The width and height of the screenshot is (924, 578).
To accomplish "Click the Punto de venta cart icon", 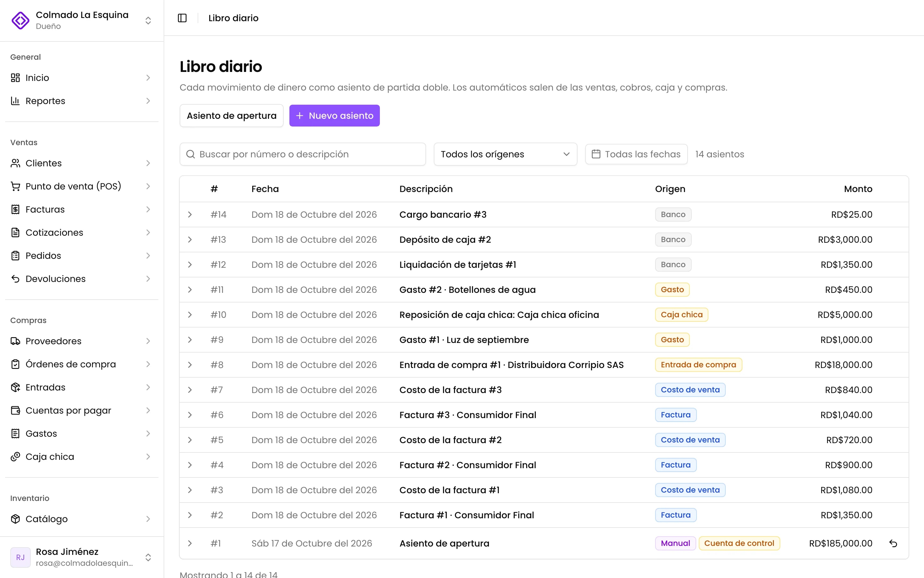I will [x=15, y=186].
